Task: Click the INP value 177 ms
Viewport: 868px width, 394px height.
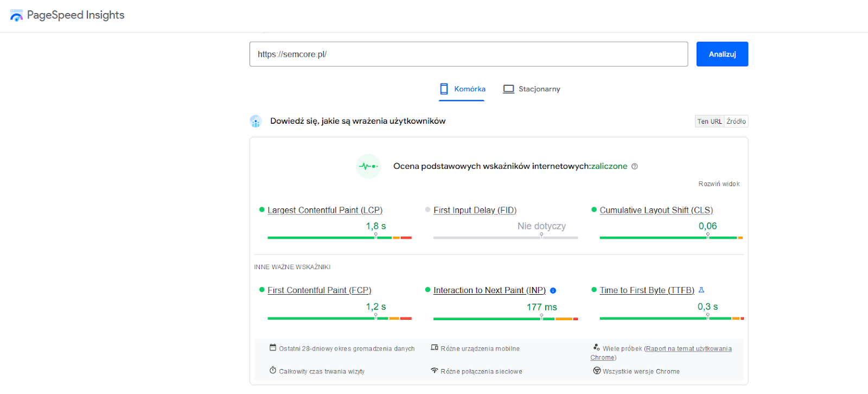Action: click(x=542, y=307)
